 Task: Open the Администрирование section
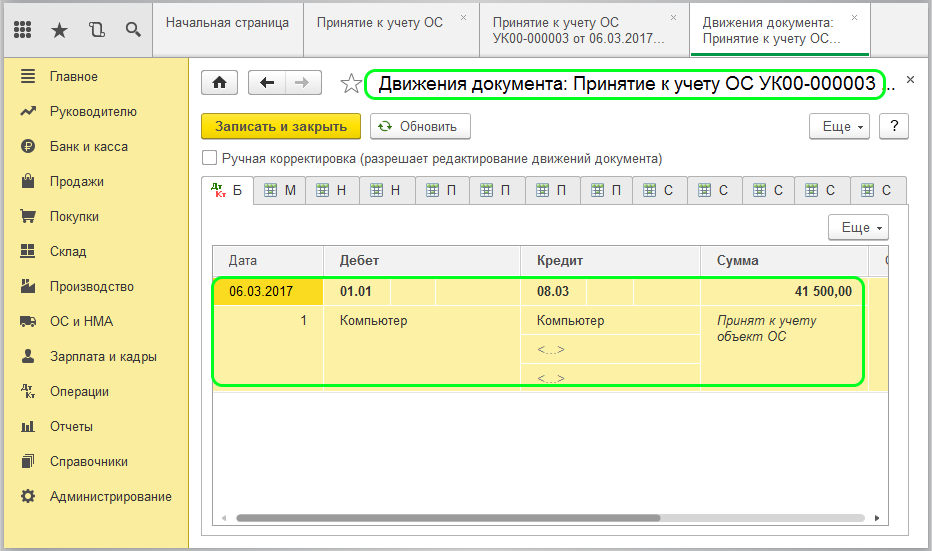pos(111,497)
